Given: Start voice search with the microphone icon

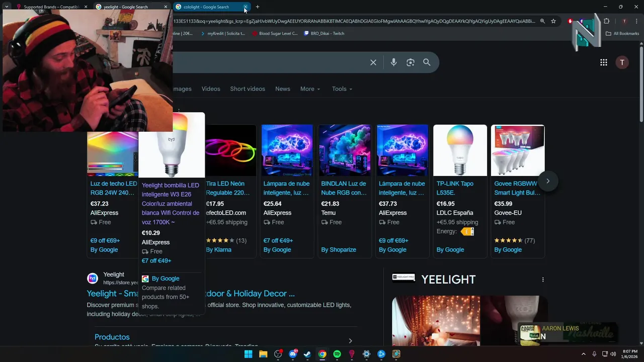Looking at the screenshot, I should [393, 62].
